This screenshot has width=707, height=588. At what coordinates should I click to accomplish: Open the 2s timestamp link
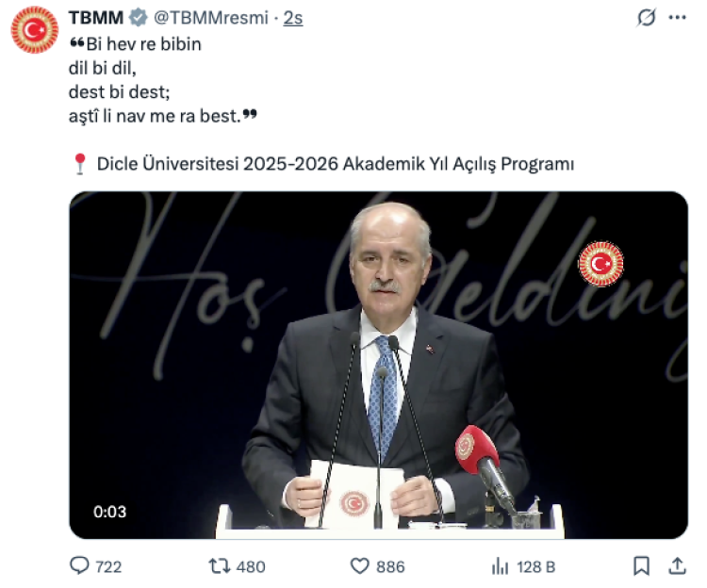293,18
